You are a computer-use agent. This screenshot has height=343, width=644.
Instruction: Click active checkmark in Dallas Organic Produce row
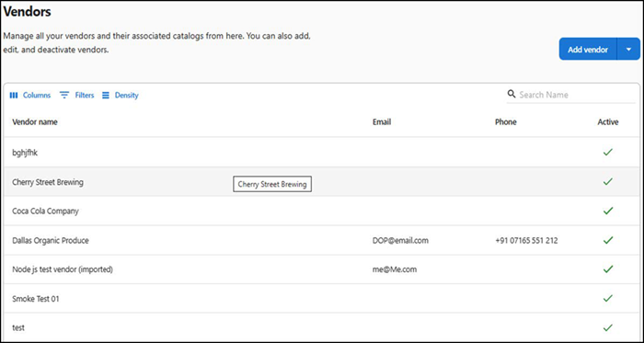pos(607,240)
